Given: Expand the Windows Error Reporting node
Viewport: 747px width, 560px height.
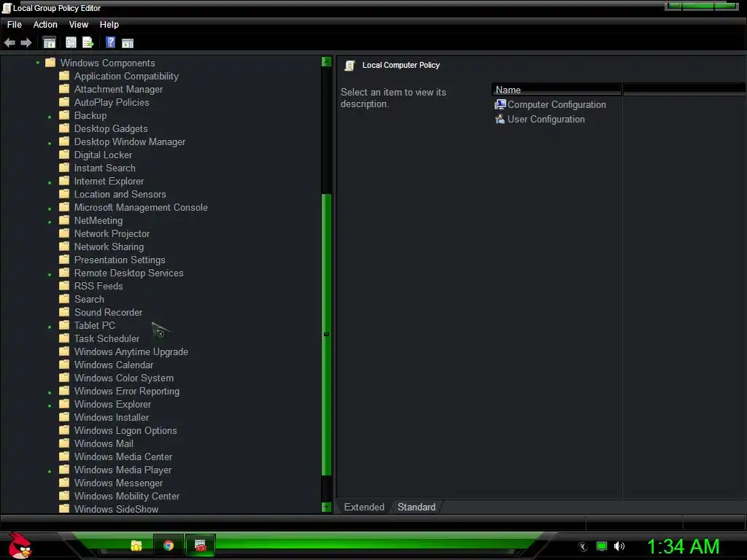Looking at the screenshot, I should (50, 392).
